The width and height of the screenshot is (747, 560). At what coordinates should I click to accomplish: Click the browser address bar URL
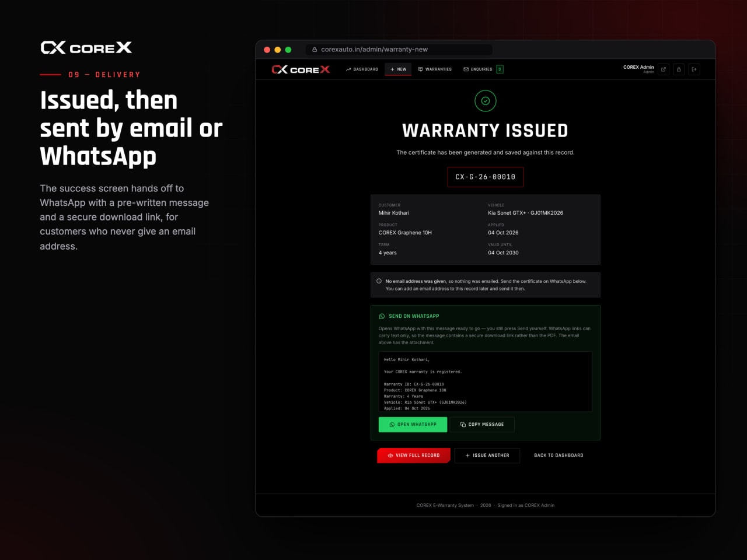(x=374, y=50)
